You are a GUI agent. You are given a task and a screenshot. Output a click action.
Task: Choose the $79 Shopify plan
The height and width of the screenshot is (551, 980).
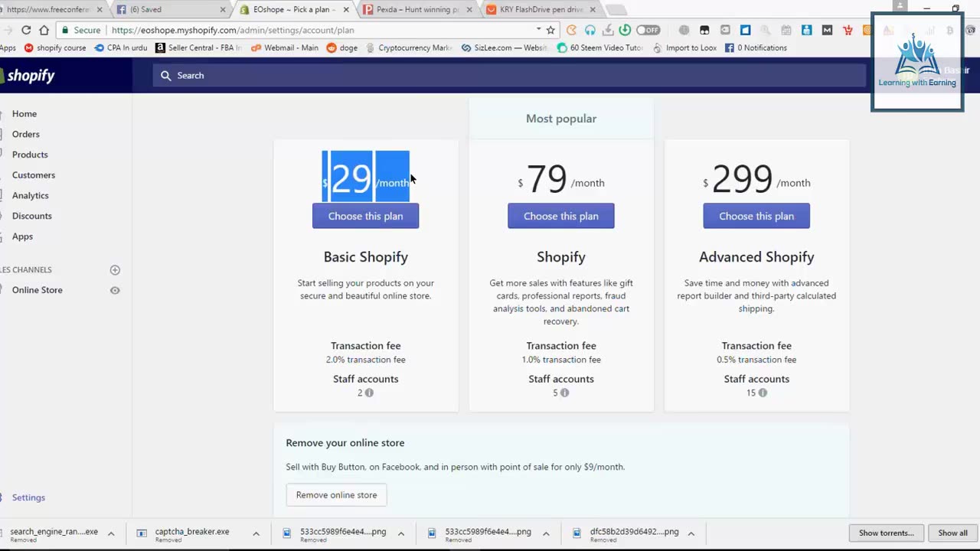point(561,216)
